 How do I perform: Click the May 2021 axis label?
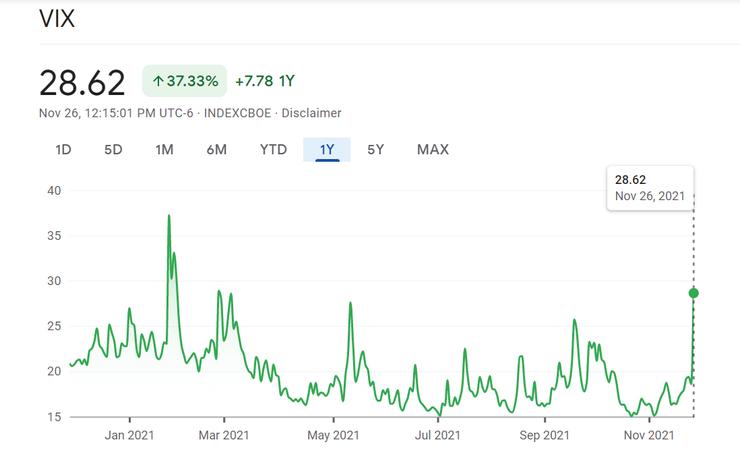click(332, 435)
